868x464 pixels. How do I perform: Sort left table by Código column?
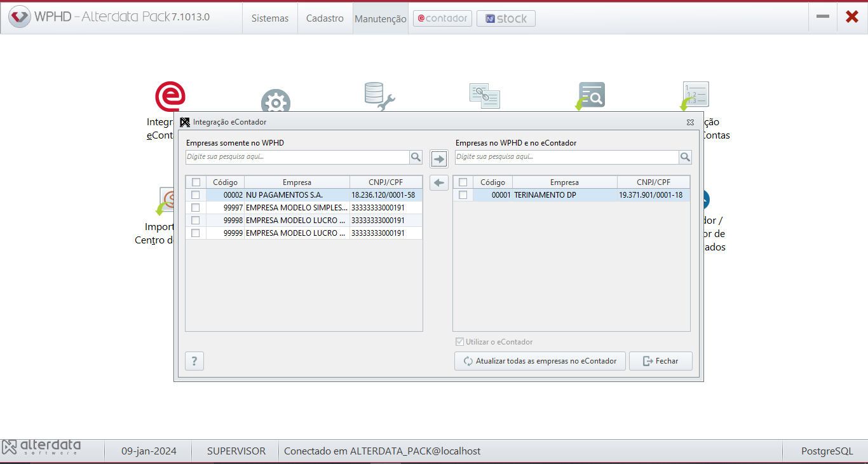[x=225, y=182]
